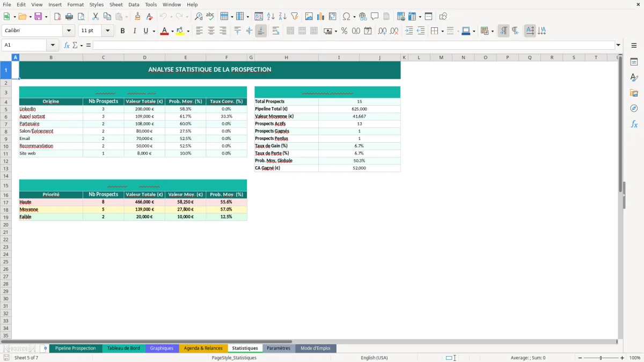The height and width of the screenshot is (362, 644).
Task: Insert a pivot table
Action: [x=333, y=17]
